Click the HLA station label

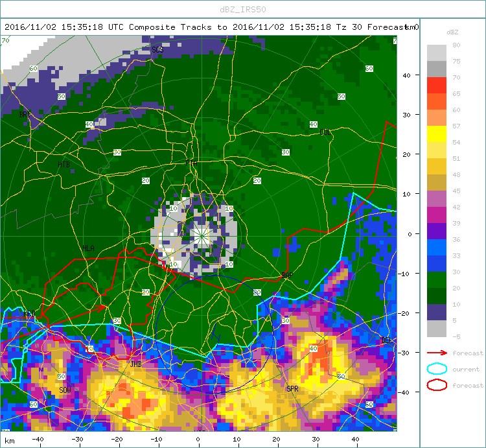(88, 248)
